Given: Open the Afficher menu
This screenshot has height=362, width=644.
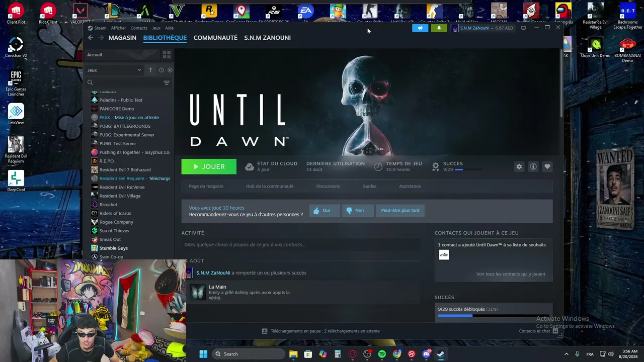Looking at the screenshot, I should point(118,28).
